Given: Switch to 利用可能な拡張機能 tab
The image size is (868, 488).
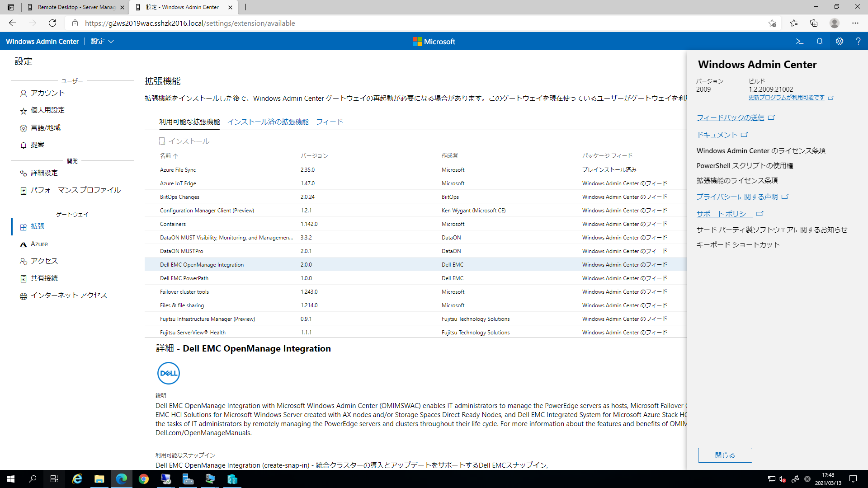Looking at the screenshot, I should click(x=189, y=122).
